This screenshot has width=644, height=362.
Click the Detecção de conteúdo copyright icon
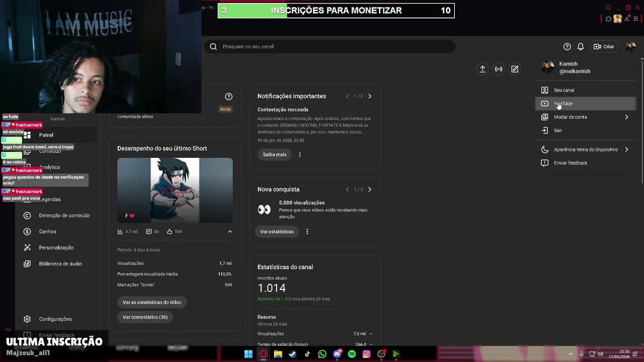[27, 216]
